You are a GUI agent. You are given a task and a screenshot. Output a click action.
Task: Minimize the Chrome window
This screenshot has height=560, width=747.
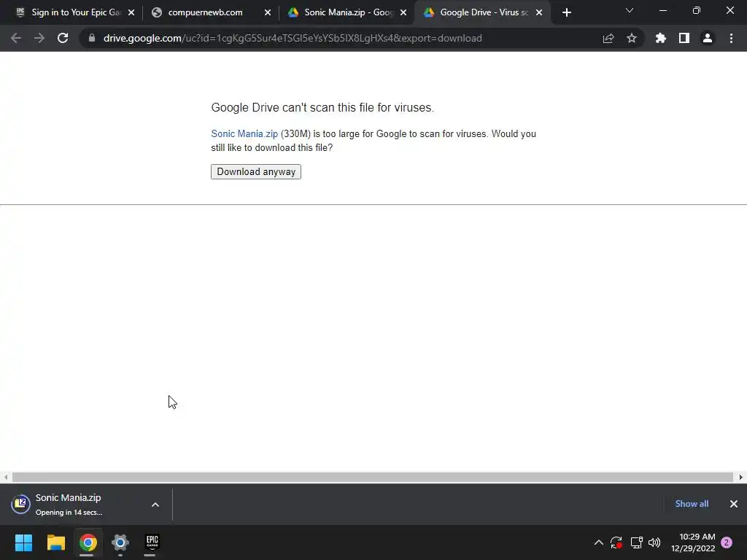662,10
